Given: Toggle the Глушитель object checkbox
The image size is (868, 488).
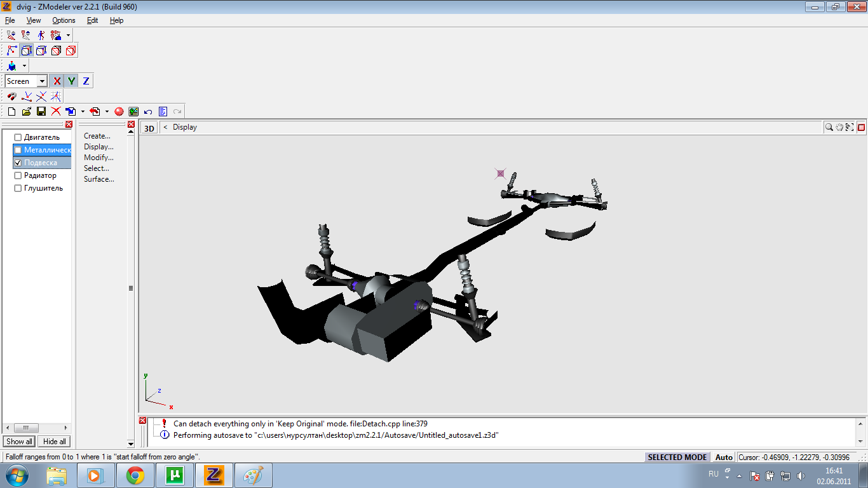Looking at the screenshot, I should tap(18, 188).
